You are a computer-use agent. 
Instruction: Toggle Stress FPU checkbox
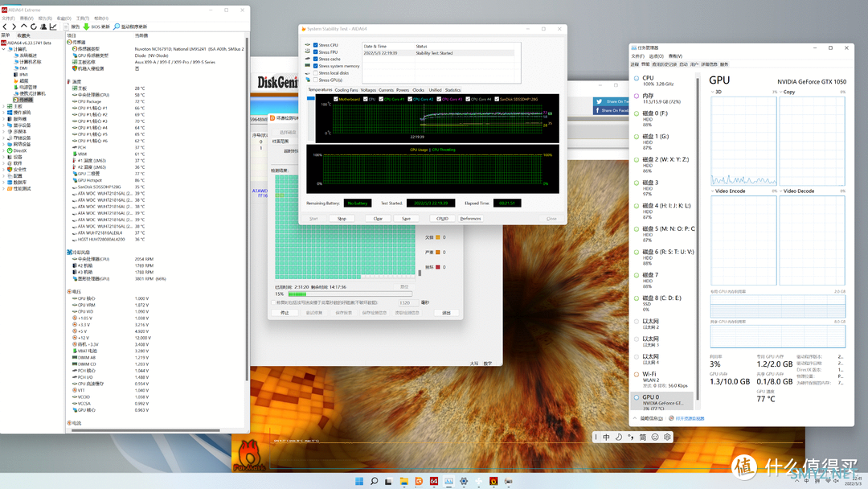pos(316,52)
